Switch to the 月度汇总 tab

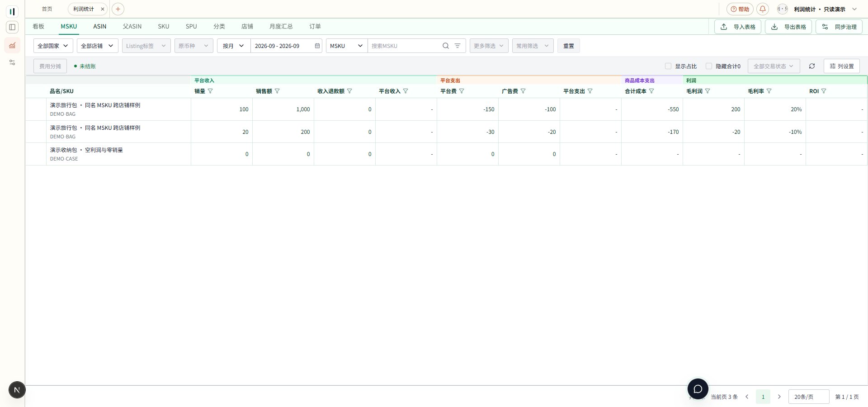(281, 26)
